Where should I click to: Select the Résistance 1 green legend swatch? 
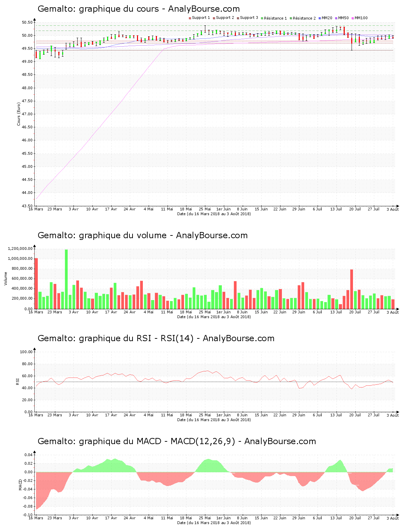[x=262, y=18]
